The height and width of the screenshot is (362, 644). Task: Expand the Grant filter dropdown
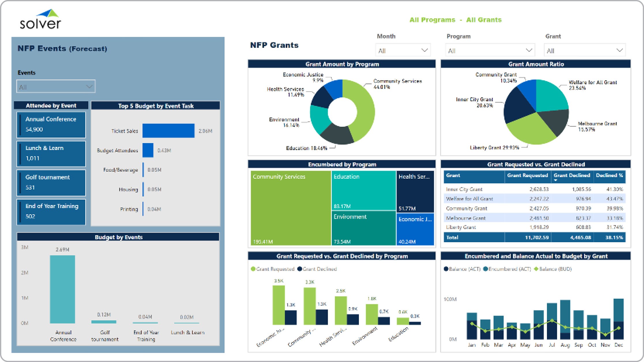click(x=584, y=50)
